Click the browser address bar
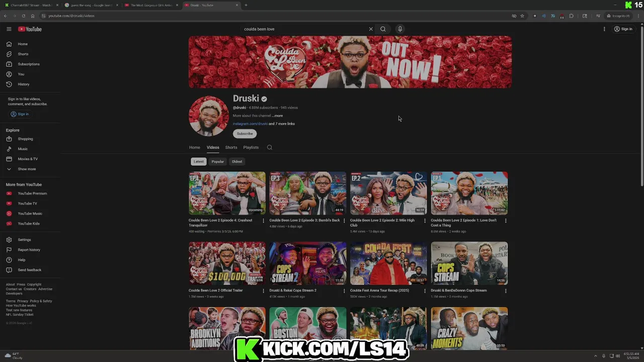The height and width of the screenshot is (362, 644). [x=277, y=16]
